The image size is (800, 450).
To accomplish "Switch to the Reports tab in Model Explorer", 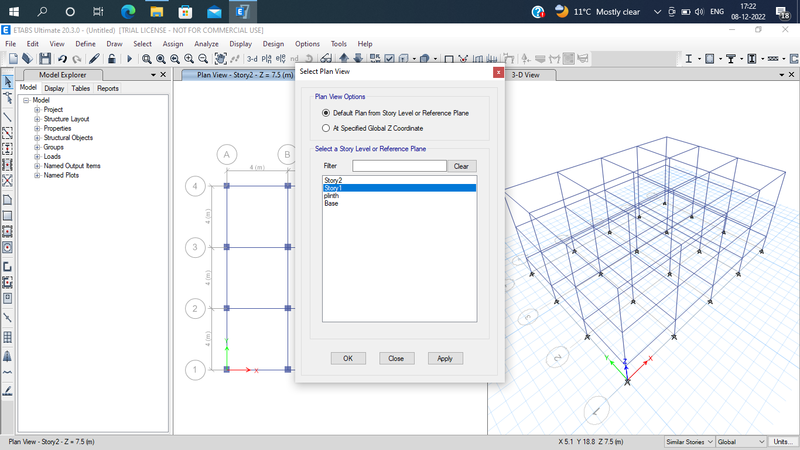I will pyautogui.click(x=108, y=88).
